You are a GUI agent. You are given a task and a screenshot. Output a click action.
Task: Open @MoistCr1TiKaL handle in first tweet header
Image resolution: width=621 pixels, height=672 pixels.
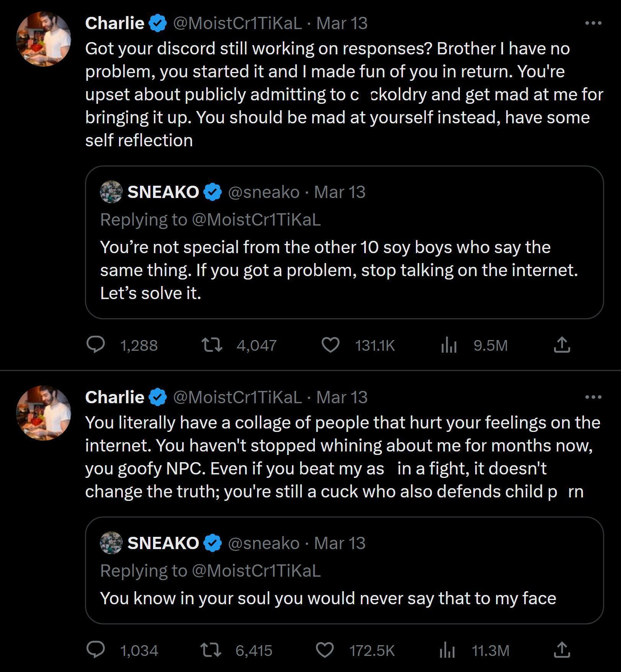click(237, 23)
